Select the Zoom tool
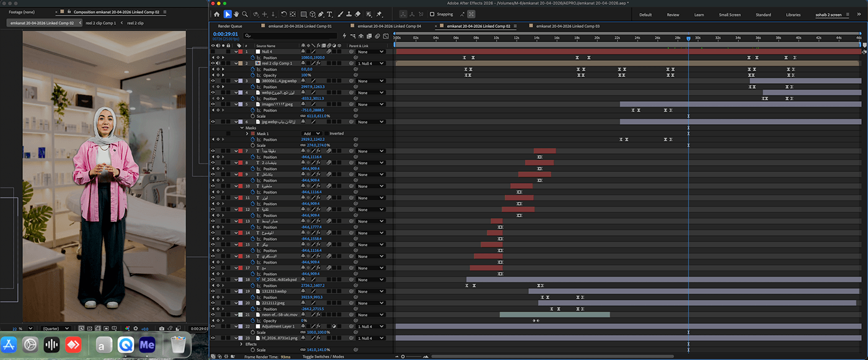 pyautogui.click(x=246, y=14)
